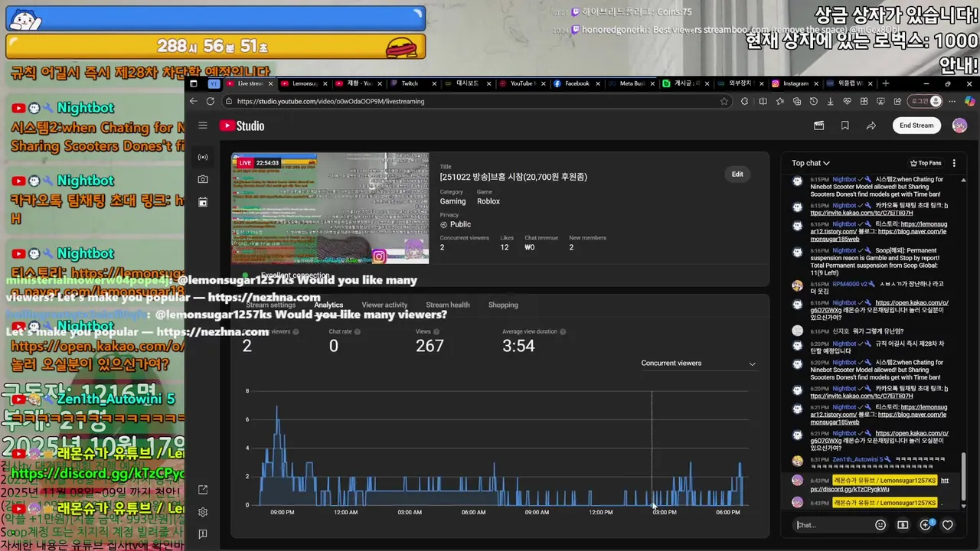Open settings gear in Studio left sidebar

click(203, 512)
